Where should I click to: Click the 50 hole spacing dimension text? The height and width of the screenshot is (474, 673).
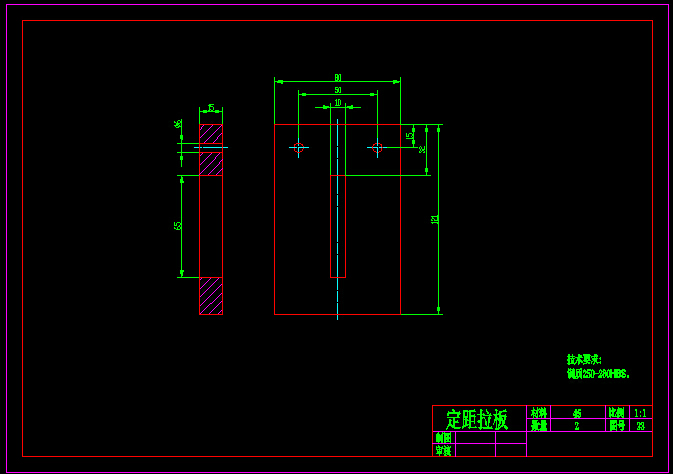338,90
